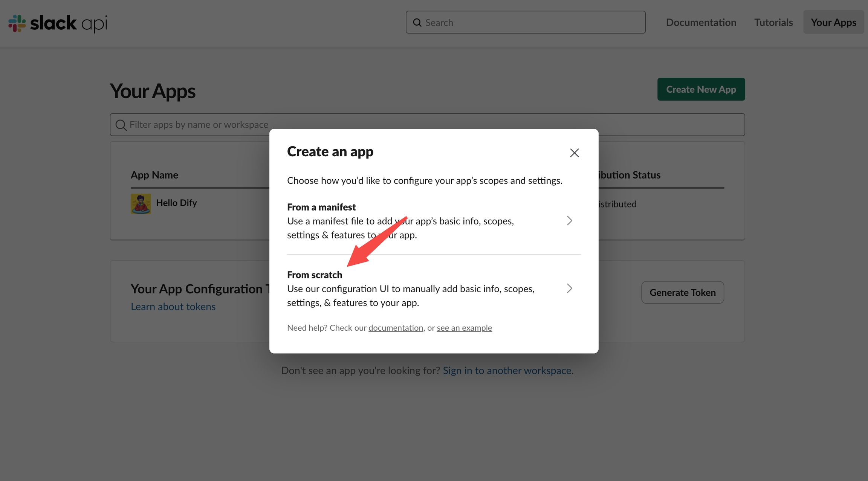This screenshot has height=481, width=868.
Task: Click Learn about tokens link
Action: click(173, 307)
